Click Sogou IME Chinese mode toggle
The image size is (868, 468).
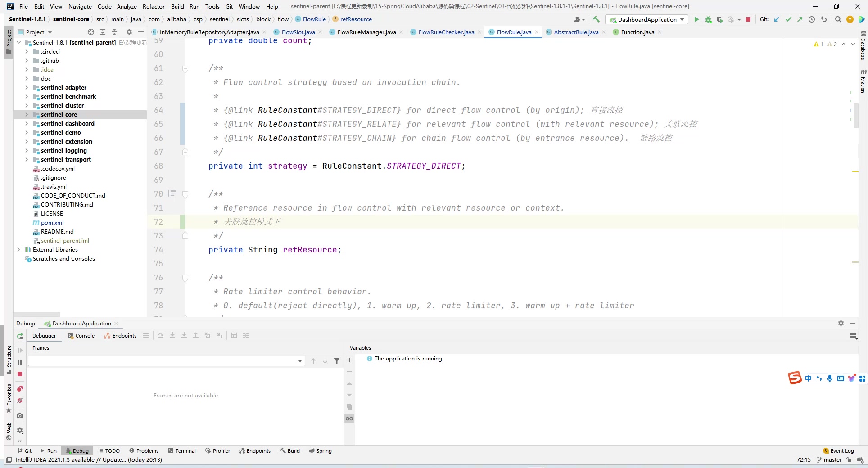click(x=808, y=378)
